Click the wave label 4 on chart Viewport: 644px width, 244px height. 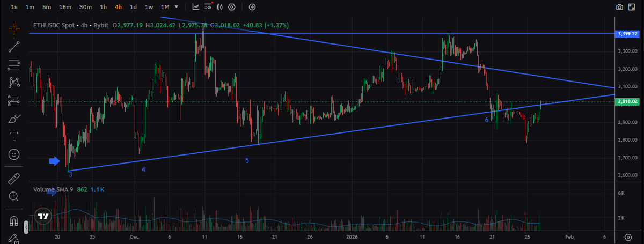(143, 169)
